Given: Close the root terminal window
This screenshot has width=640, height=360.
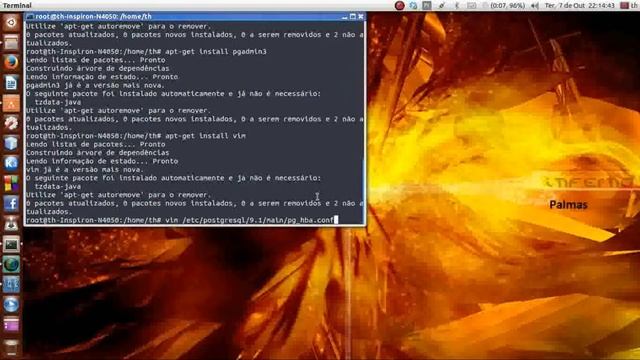Looking at the screenshot, I should (x=361, y=17).
